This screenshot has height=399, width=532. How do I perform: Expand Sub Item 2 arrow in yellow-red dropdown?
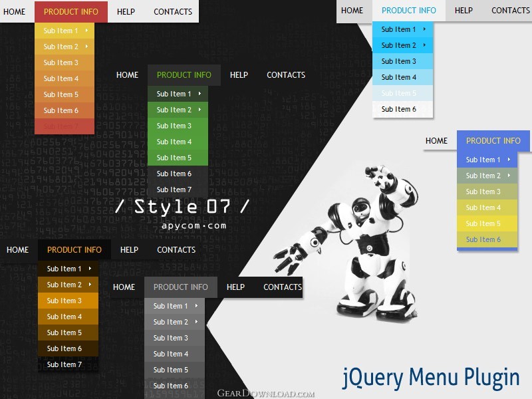click(87, 47)
